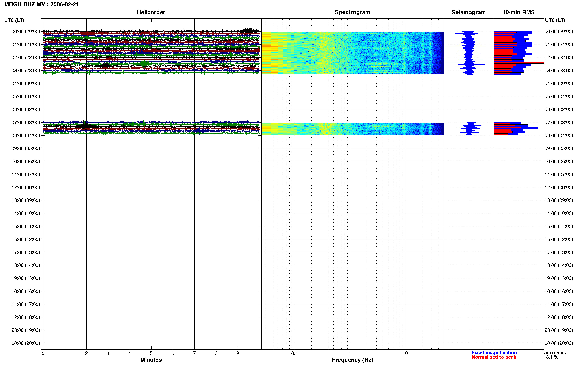Select left time label '02:00 (22:00)'

(x=26, y=57)
